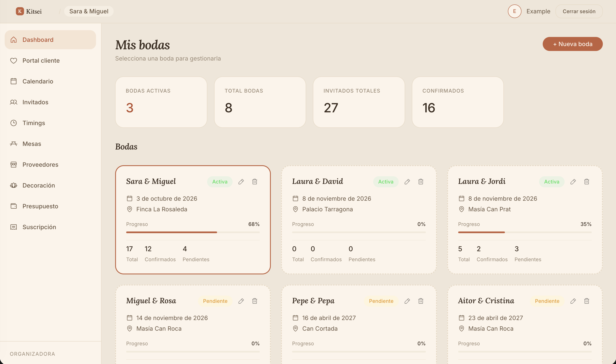Click the Sara & Miguel progress bar

tap(193, 232)
